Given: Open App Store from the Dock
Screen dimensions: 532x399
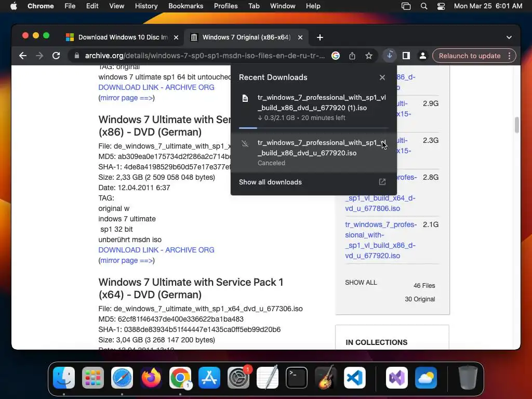Looking at the screenshot, I should tap(209, 378).
